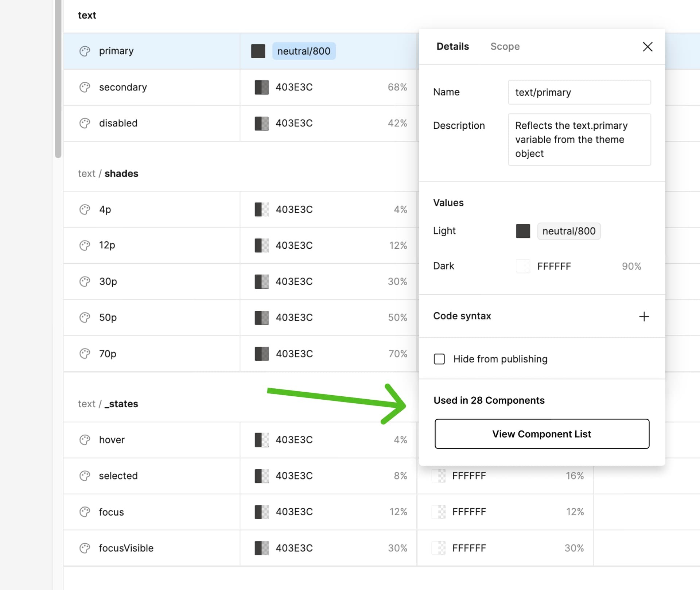This screenshot has height=590, width=700.
Task: Click the palette icon next to secondary
Action: pyautogui.click(x=85, y=87)
